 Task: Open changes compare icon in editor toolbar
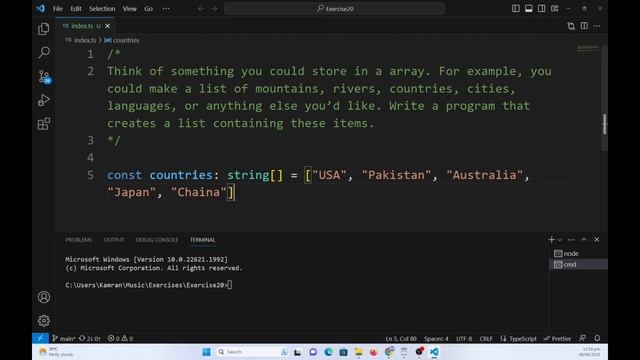pos(571,26)
